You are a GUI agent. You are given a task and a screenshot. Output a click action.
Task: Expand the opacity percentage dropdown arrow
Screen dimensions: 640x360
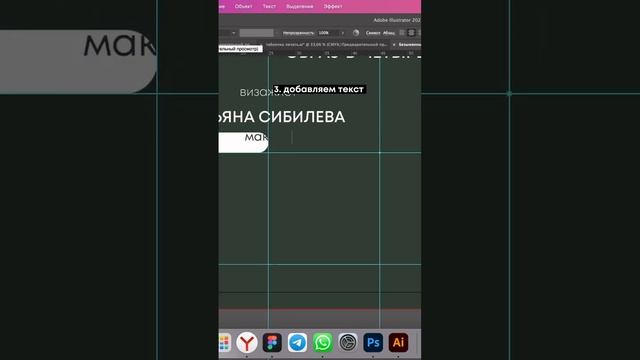(342, 33)
